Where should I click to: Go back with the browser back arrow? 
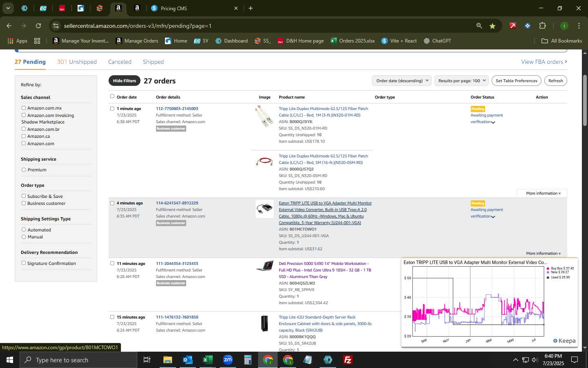coord(9,26)
